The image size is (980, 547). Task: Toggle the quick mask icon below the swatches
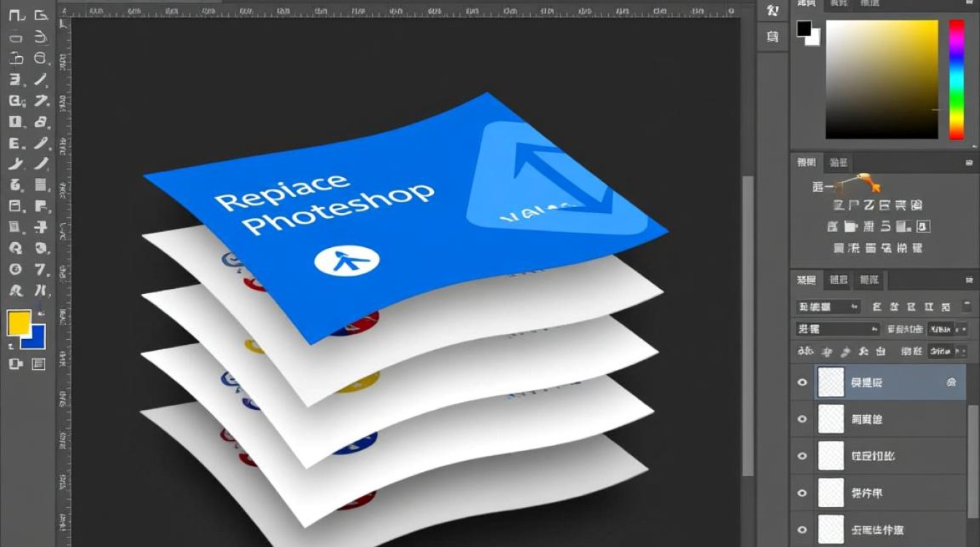(15, 363)
